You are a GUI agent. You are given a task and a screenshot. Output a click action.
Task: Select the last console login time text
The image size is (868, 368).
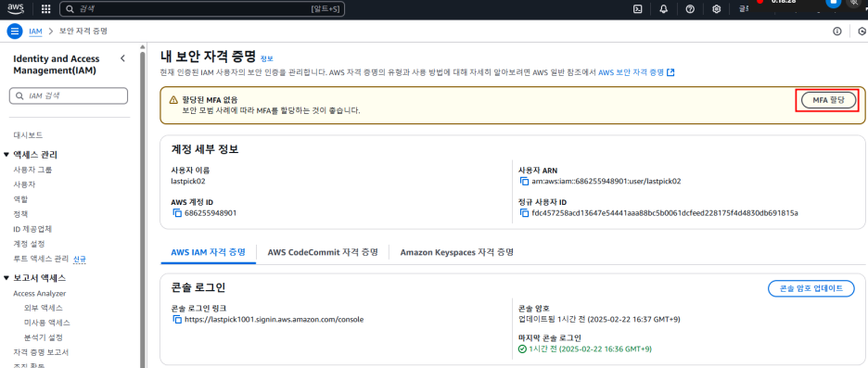pyautogui.click(x=590, y=349)
